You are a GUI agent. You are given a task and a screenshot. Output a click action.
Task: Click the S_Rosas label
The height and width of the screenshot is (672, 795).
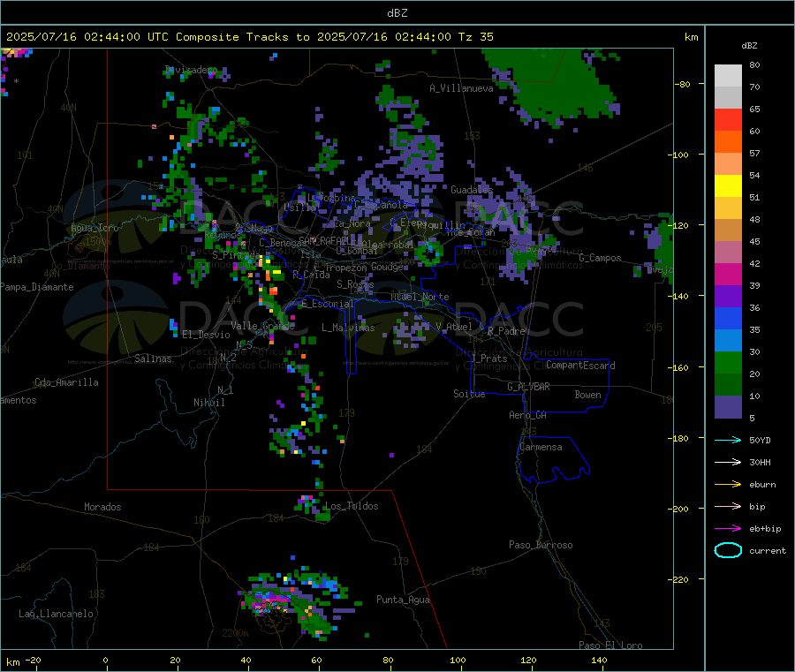point(355,284)
